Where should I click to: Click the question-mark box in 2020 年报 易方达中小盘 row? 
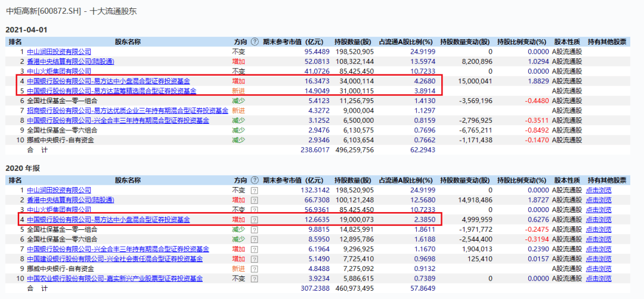[254, 220]
